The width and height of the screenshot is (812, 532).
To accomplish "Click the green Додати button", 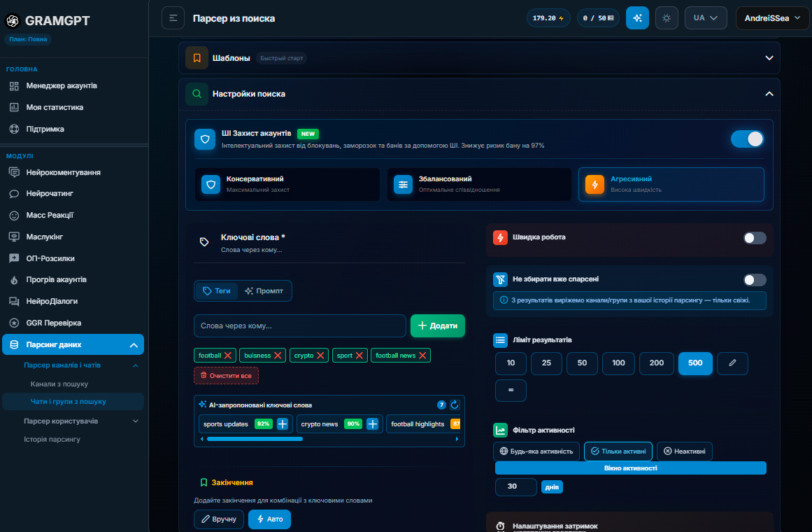I will (x=438, y=325).
